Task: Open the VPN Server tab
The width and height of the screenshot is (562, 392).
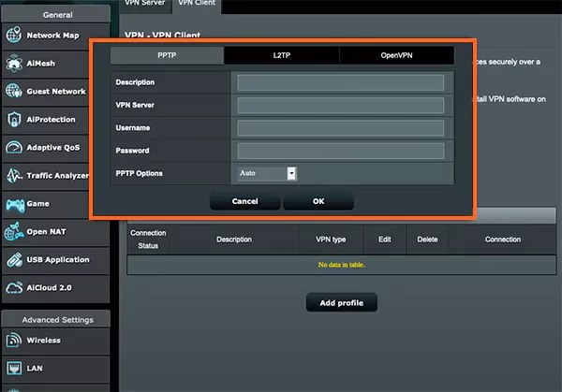Action: (x=145, y=4)
